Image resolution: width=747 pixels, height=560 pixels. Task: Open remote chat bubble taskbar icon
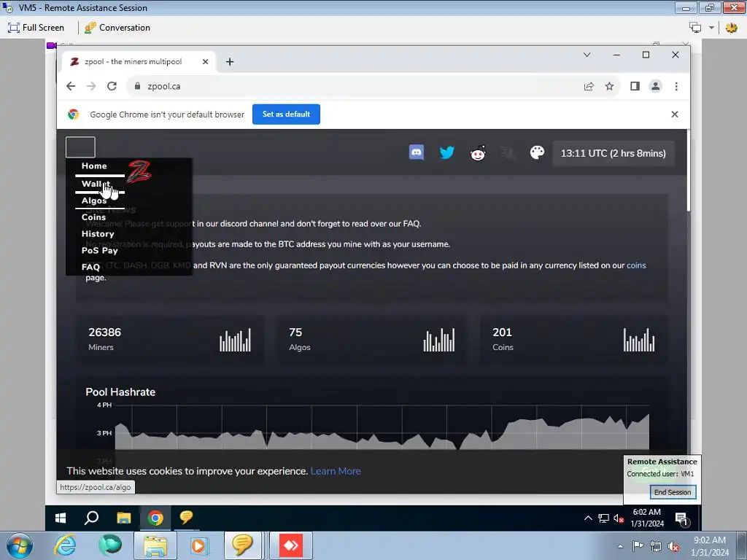[x=186, y=518]
